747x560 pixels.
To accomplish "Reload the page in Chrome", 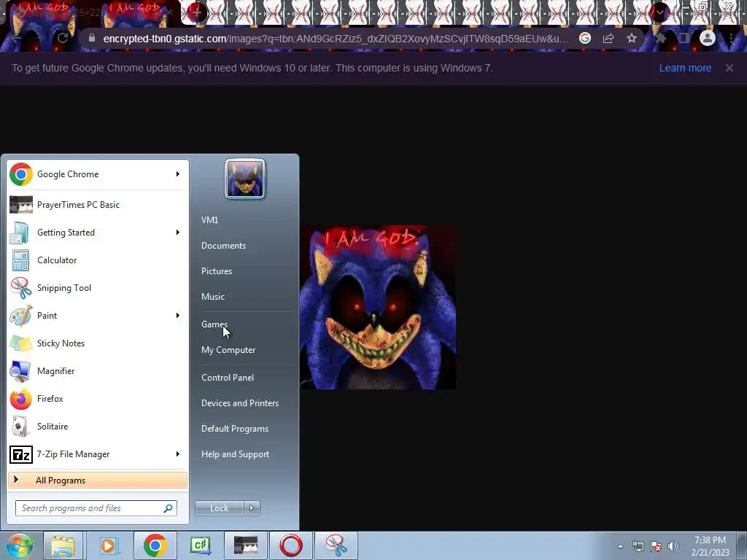I will [63, 38].
